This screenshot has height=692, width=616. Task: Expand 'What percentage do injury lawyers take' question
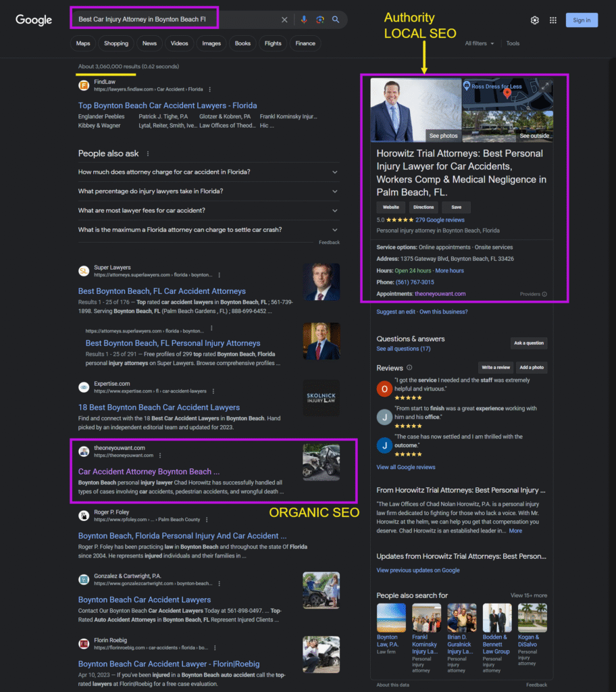[335, 191]
